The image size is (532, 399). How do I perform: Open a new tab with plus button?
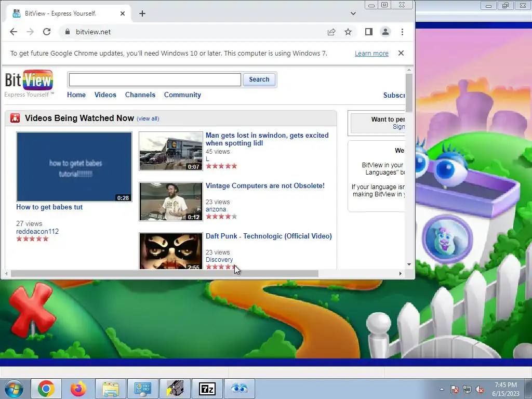coord(142,14)
